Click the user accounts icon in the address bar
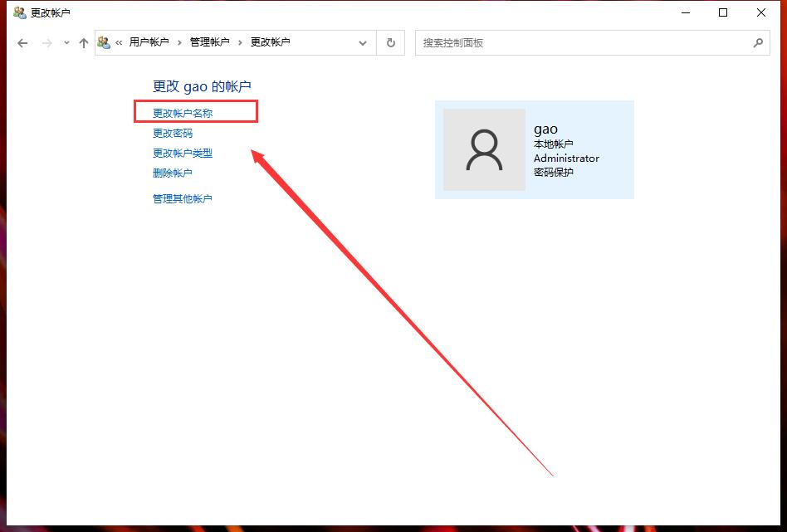The width and height of the screenshot is (787, 532). click(105, 42)
